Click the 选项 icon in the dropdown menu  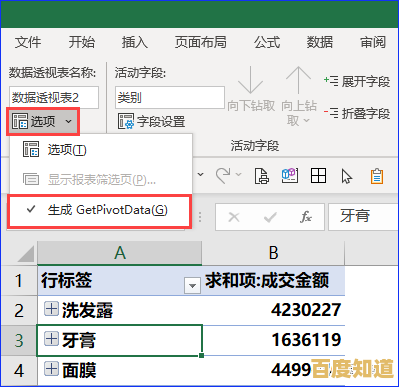[x=31, y=149]
